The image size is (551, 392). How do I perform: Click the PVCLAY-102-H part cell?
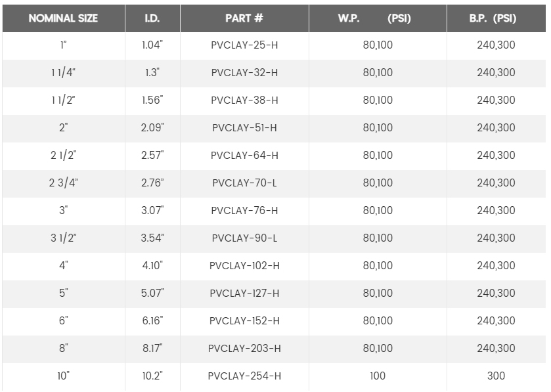point(244,266)
